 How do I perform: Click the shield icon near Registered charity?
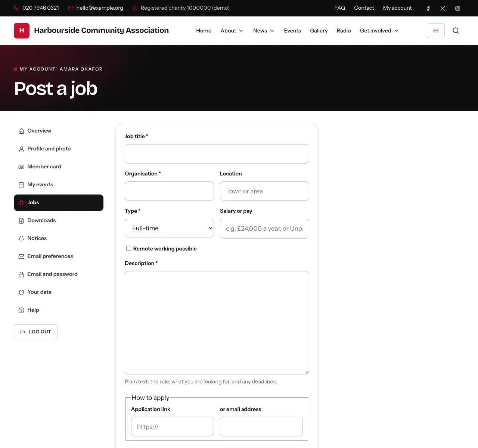135,8
